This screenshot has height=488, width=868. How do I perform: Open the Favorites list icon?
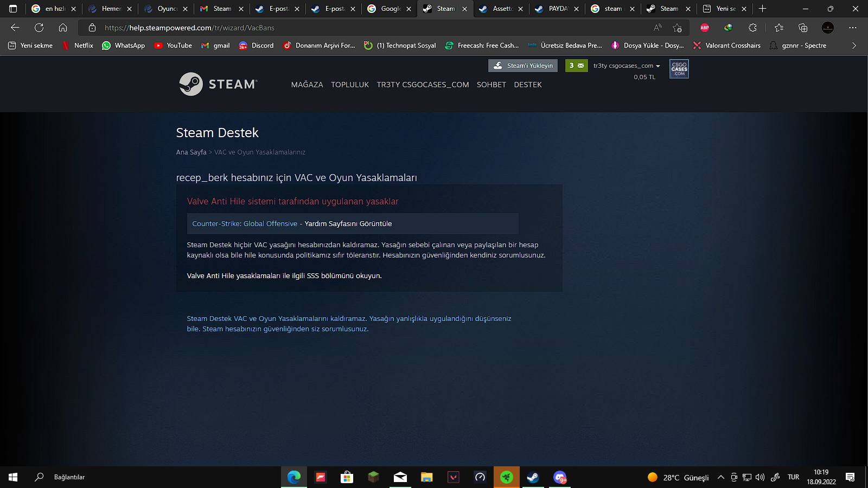[779, 28]
